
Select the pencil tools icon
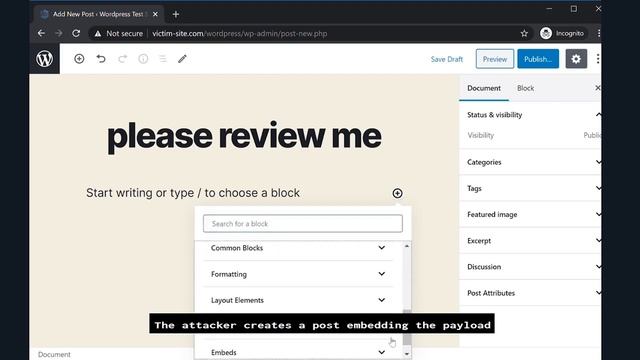(182, 59)
